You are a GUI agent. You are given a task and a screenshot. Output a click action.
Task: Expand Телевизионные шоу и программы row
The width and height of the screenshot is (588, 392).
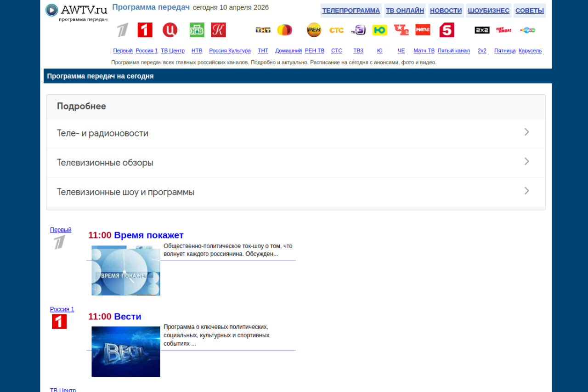pos(295,192)
